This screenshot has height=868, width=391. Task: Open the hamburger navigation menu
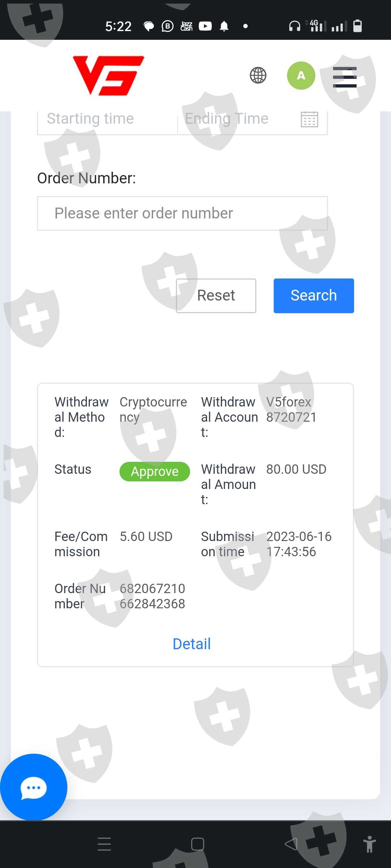click(x=345, y=77)
